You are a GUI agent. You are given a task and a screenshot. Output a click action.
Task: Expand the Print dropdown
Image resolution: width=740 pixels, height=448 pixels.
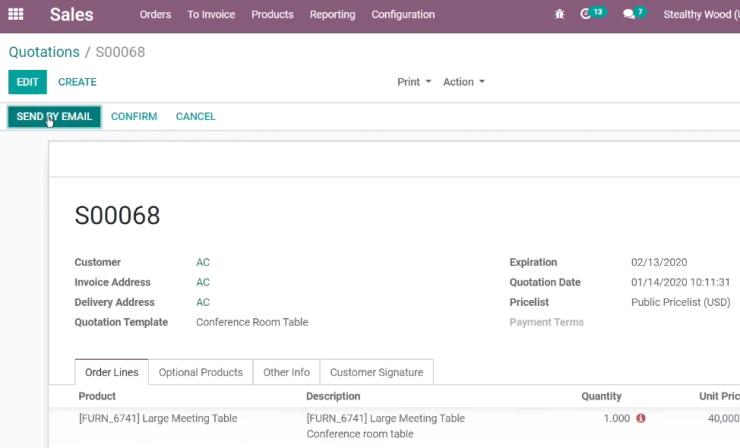(414, 82)
